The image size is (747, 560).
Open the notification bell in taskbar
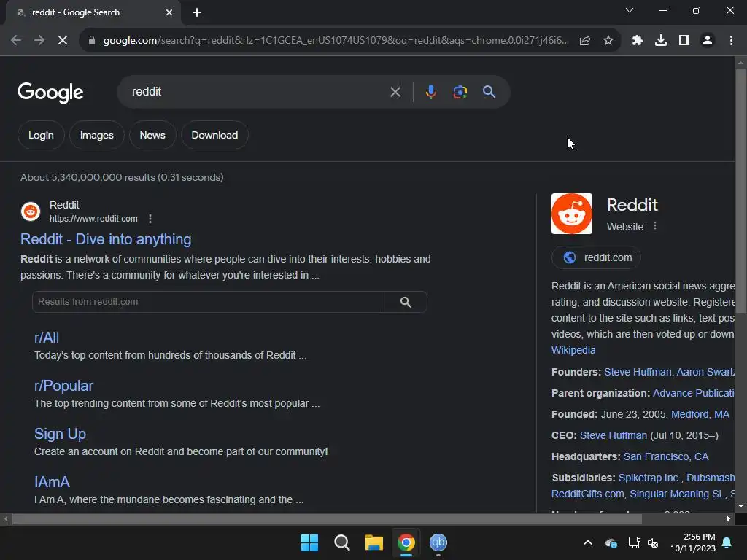[727, 542]
